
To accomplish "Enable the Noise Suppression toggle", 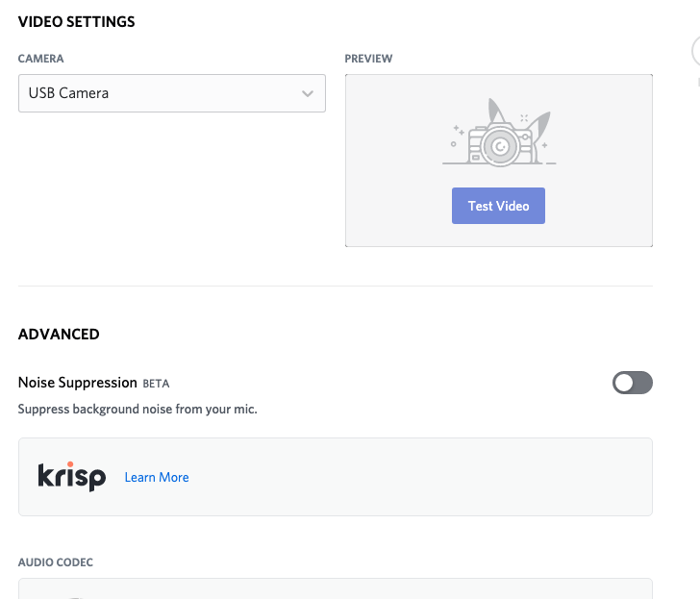I will coord(632,383).
